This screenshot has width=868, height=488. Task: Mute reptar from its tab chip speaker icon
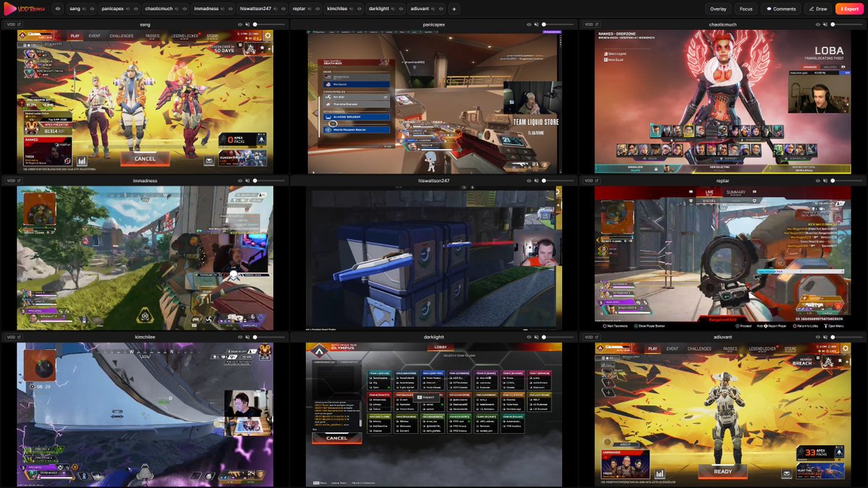310,9
